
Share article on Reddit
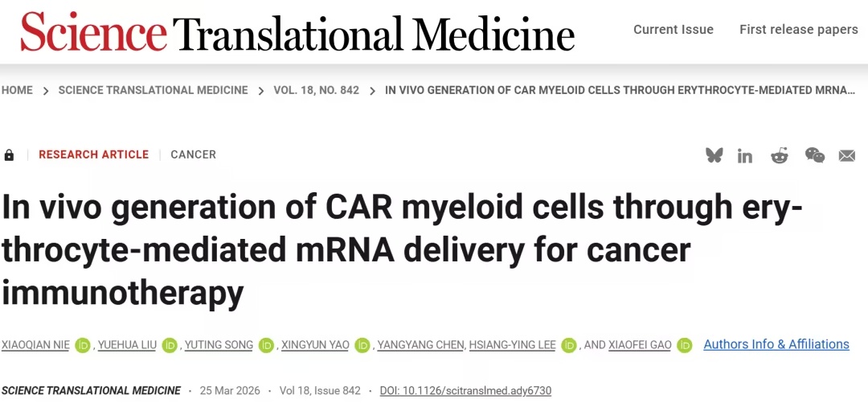780,155
